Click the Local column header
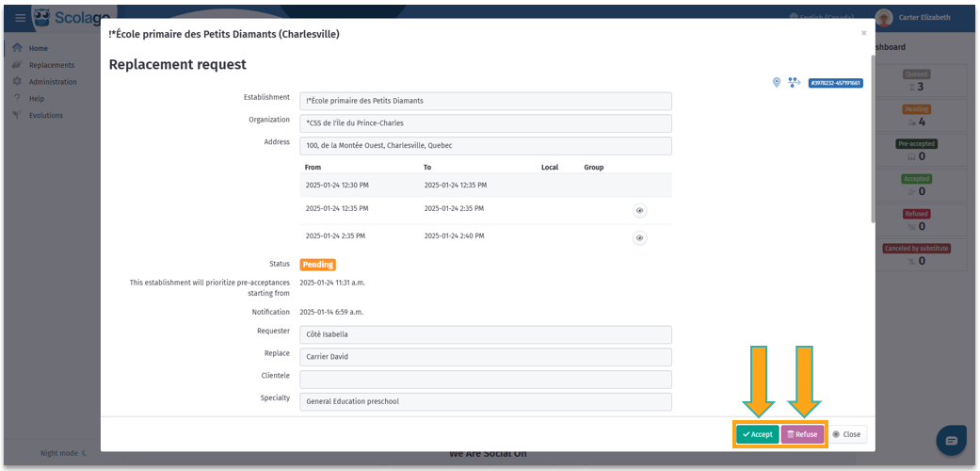980x471 pixels. (550, 168)
